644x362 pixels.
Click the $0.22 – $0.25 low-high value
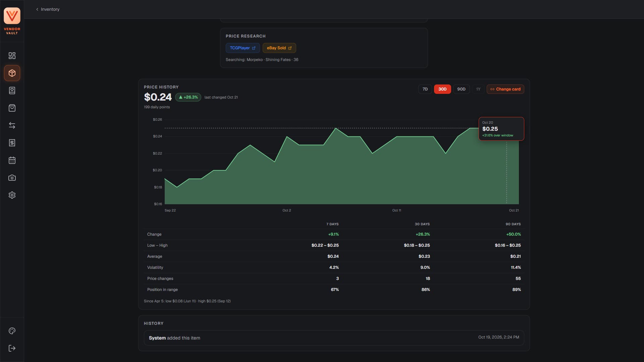tap(325, 245)
